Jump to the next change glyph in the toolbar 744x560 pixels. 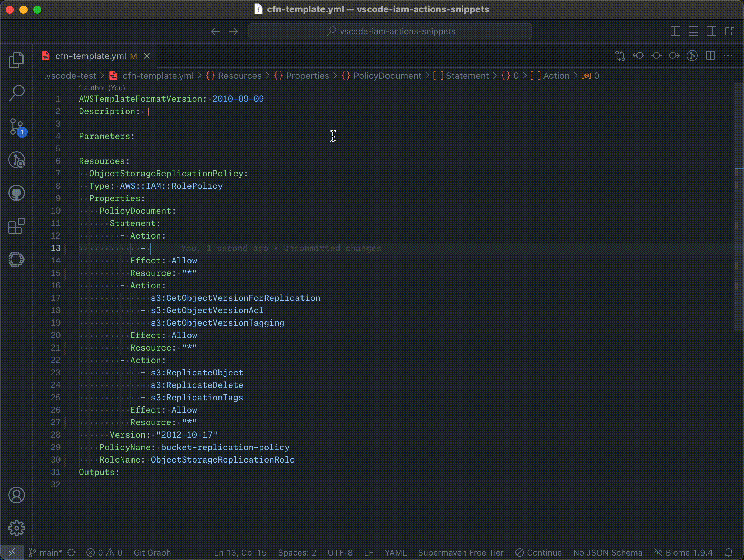tap(674, 55)
